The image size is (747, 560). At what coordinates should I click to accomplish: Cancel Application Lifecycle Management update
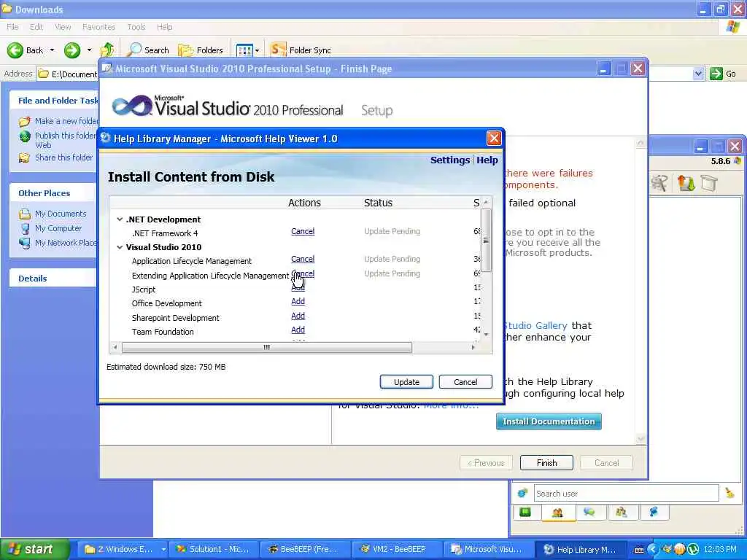tap(303, 259)
